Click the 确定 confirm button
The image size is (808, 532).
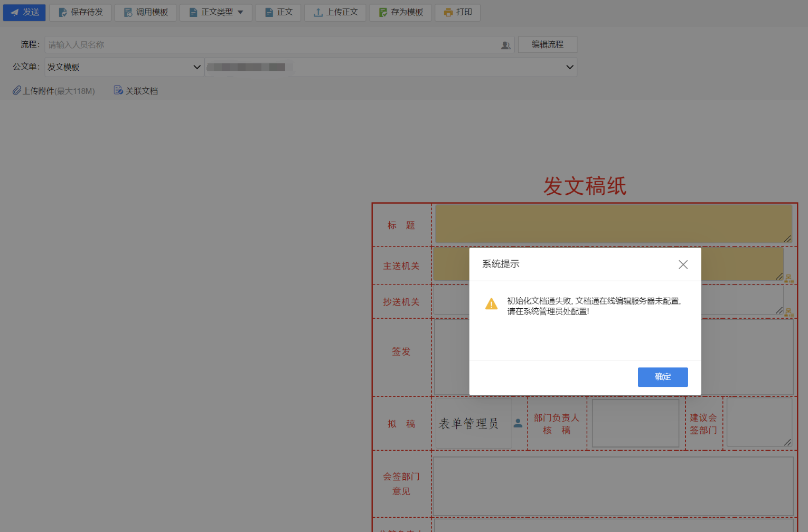click(x=662, y=377)
